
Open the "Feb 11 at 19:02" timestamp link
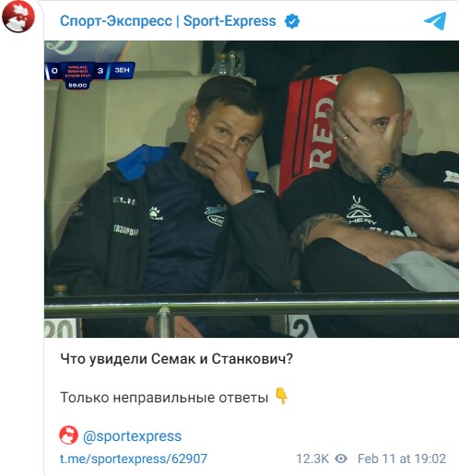pyautogui.click(x=402, y=459)
